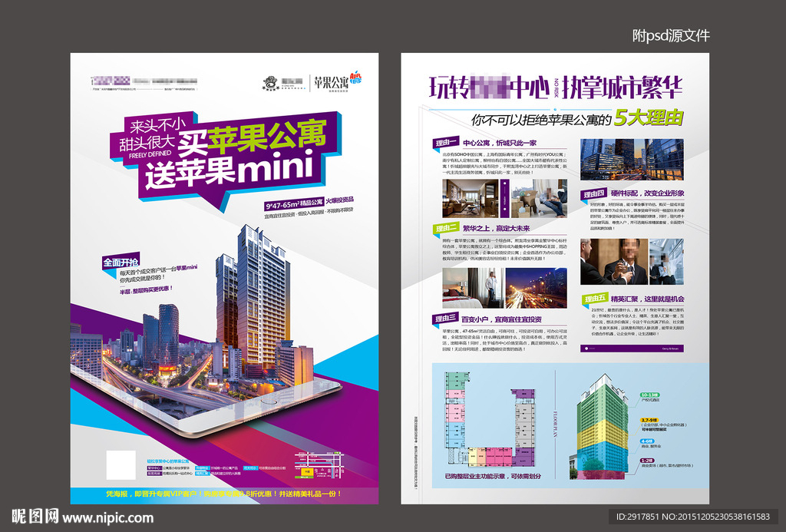Viewport: 786px width, 532px height.
Task: Click the 苹果公寓 logo on the left flyer
Action: tap(337, 81)
